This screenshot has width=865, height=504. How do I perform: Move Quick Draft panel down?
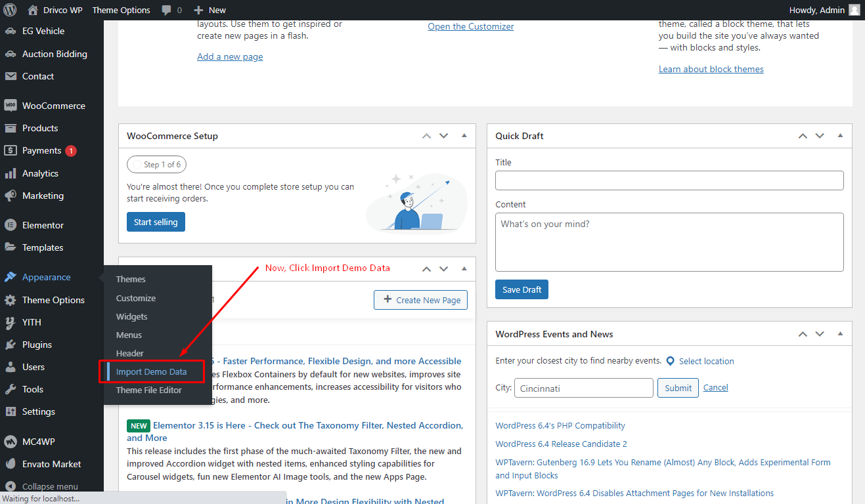click(x=820, y=136)
